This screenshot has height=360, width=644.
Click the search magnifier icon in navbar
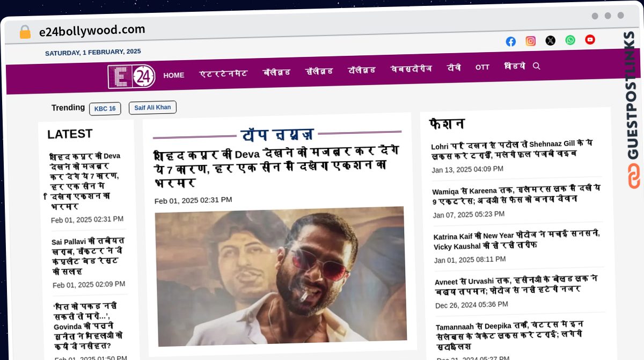click(x=536, y=66)
